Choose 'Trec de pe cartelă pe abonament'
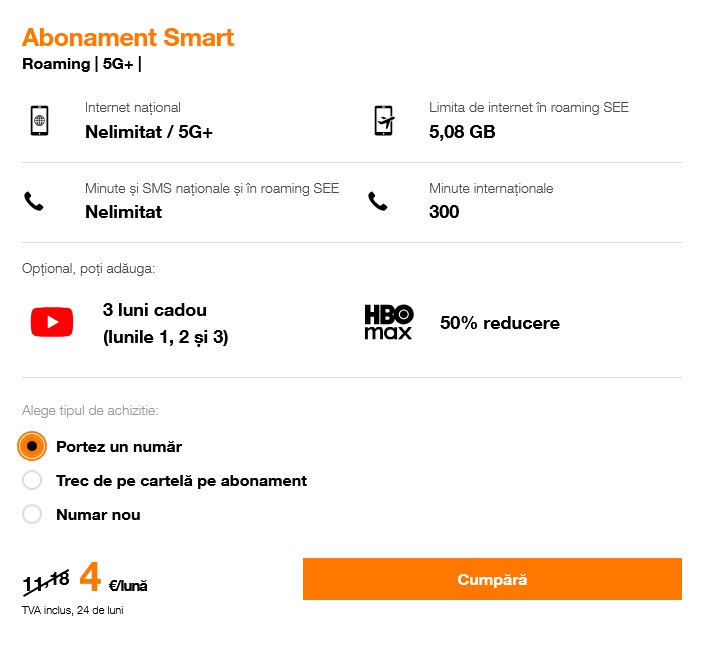This screenshot has width=715, height=647. coord(32,481)
